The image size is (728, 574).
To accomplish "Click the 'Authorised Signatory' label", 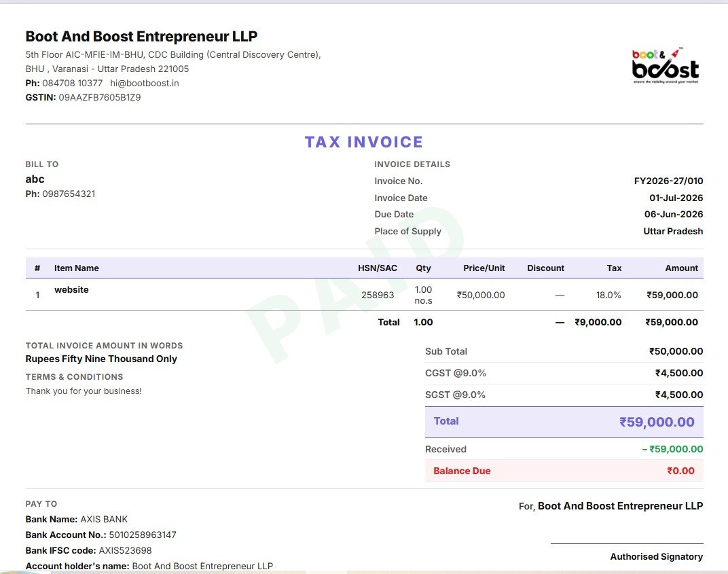I will (657, 556).
